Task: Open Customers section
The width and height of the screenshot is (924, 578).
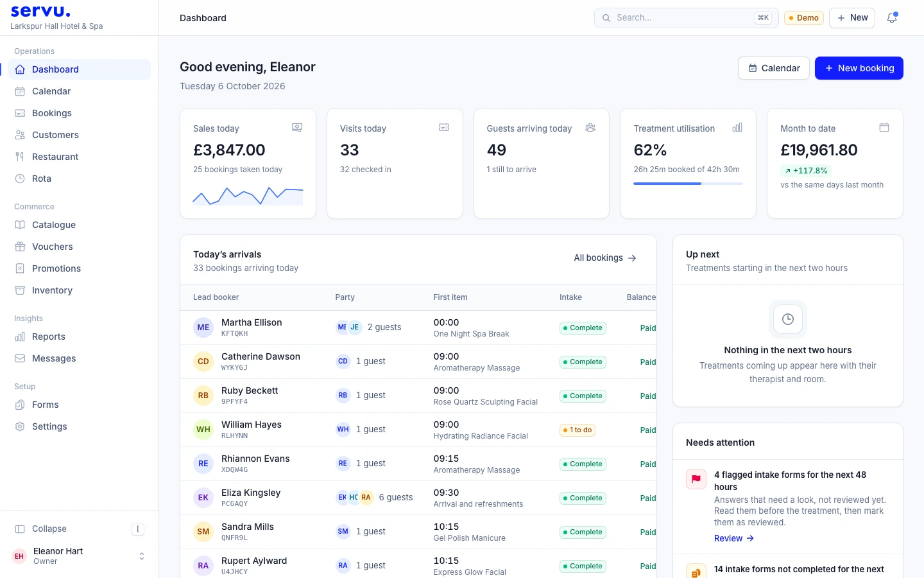Action: click(79, 135)
